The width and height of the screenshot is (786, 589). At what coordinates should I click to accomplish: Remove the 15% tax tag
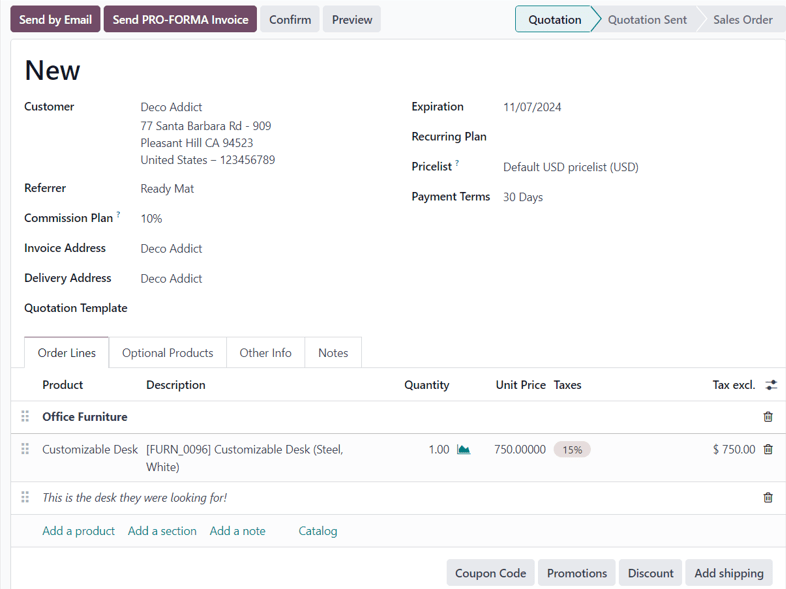[x=572, y=450]
